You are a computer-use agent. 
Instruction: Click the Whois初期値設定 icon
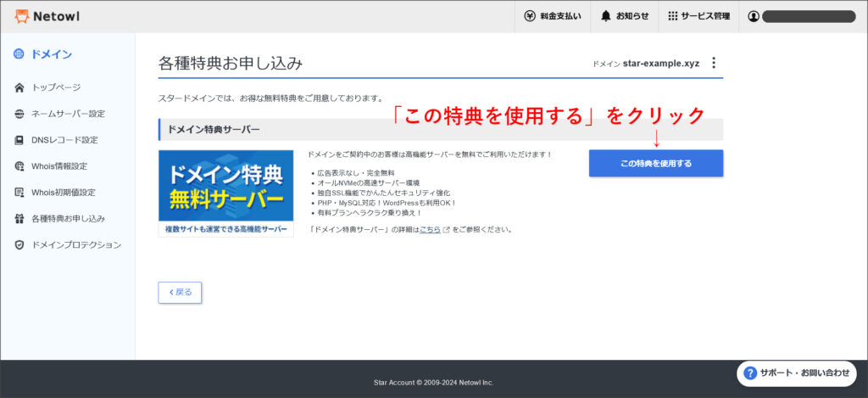(x=19, y=193)
